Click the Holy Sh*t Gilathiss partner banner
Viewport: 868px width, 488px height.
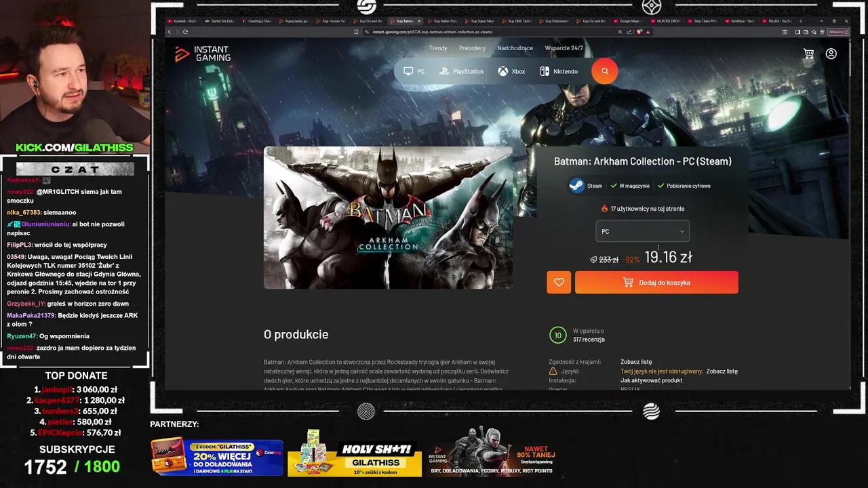coord(355,454)
